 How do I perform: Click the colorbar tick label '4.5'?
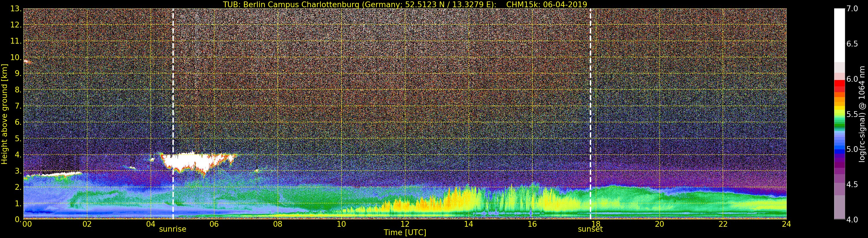pyautogui.click(x=852, y=185)
